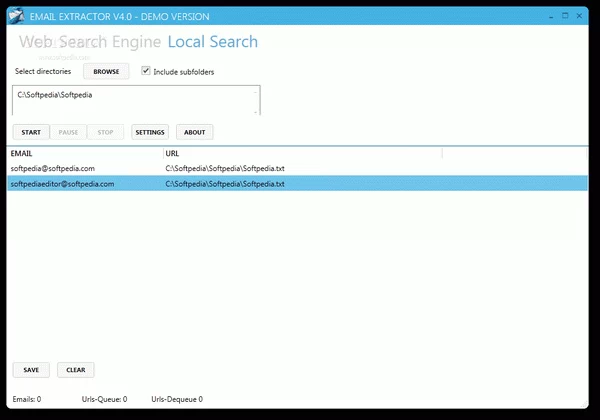Screen dimensions: 600x420
Task: Show the ABOUT information
Action: point(195,132)
